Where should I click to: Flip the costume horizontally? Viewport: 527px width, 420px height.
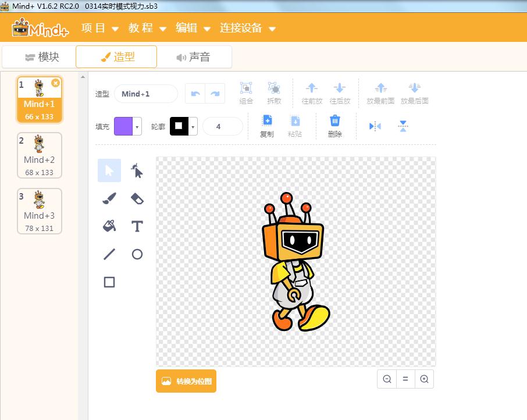(375, 126)
